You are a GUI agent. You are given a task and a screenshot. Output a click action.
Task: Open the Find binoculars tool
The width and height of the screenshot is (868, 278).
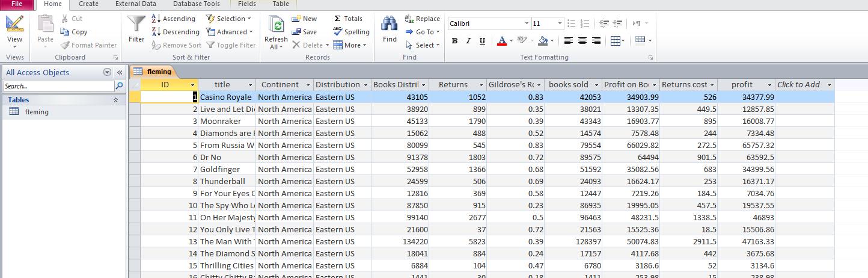[x=390, y=29]
